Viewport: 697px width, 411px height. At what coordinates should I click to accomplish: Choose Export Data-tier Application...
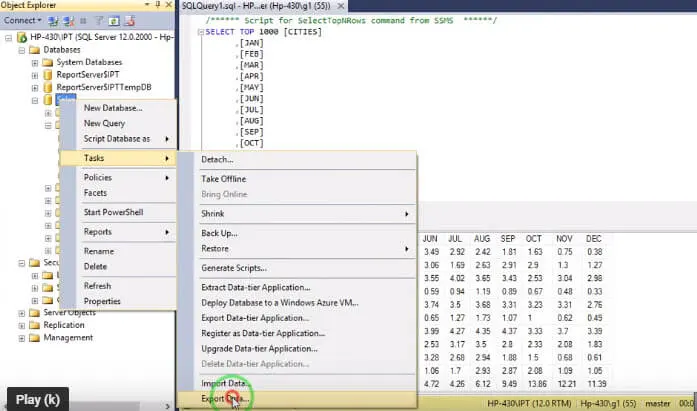click(x=297, y=318)
